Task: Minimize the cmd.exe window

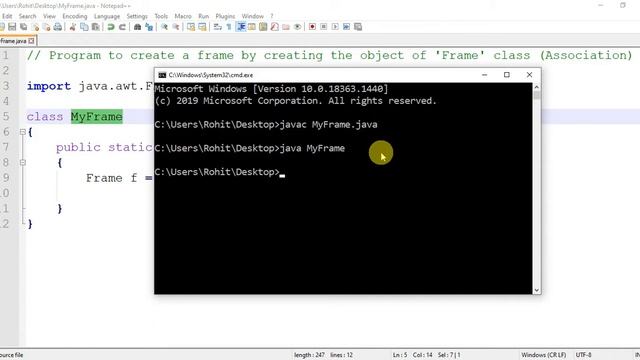Action: [x=484, y=75]
